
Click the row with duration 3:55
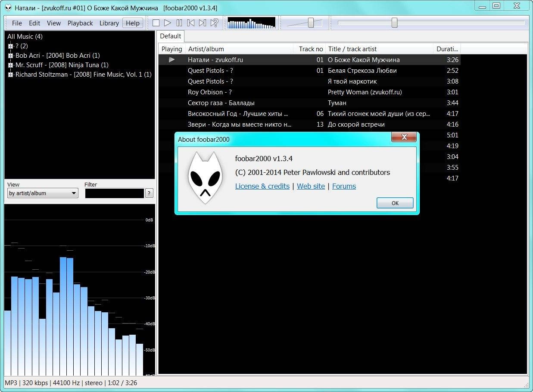(452, 168)
